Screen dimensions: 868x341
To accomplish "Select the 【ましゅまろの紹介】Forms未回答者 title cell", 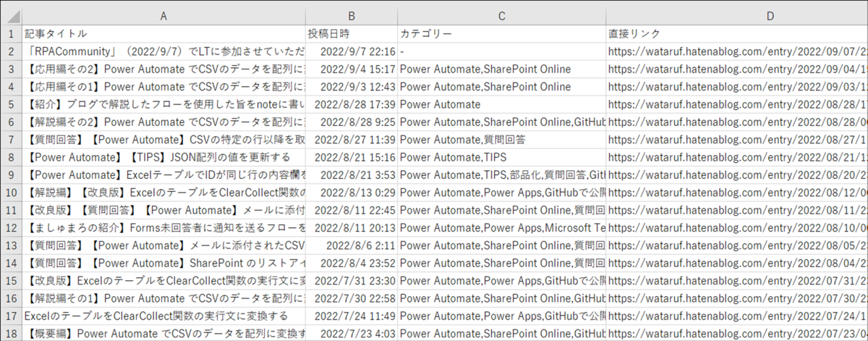I will 163,227.
